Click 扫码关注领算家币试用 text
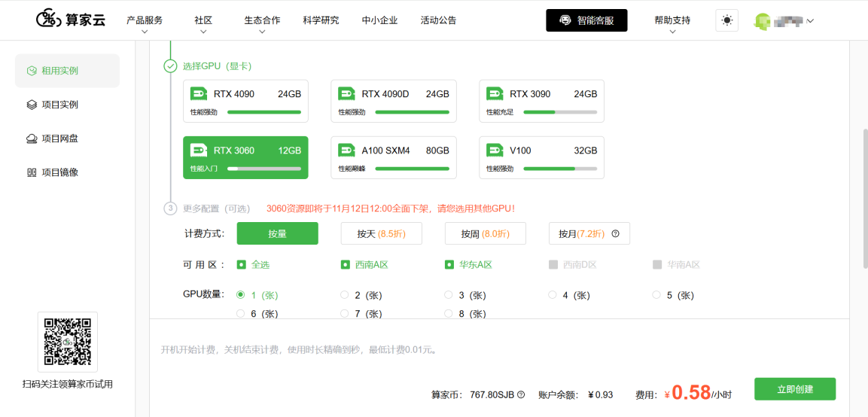This screenshot has width=868, height=417. pos(68,384)
